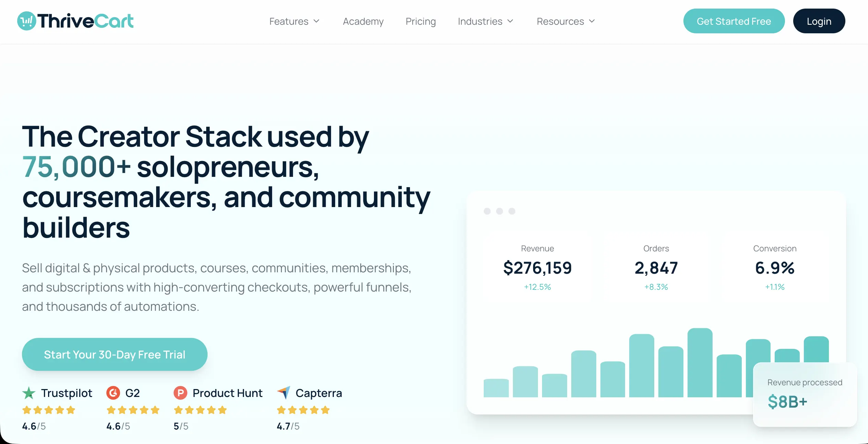868x444 pixels.
Task: Click the 4.6/5 score under G2
Action: click(x=118, y=426)
